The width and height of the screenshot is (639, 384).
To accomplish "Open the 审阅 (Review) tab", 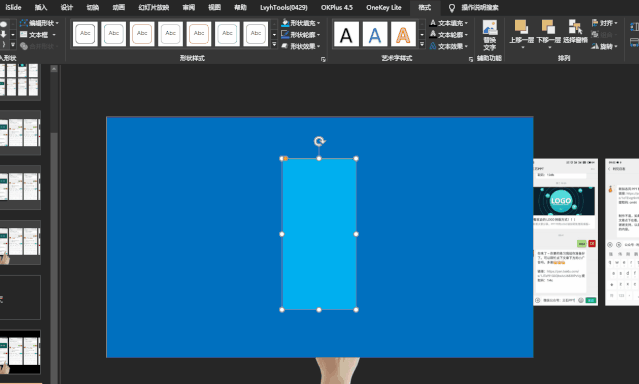I will point(189,7).
